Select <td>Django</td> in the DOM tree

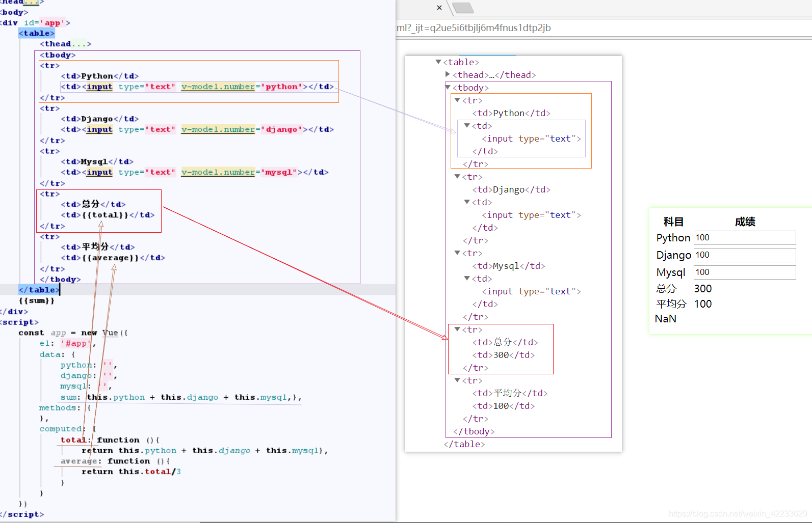(x=511, y=189)
